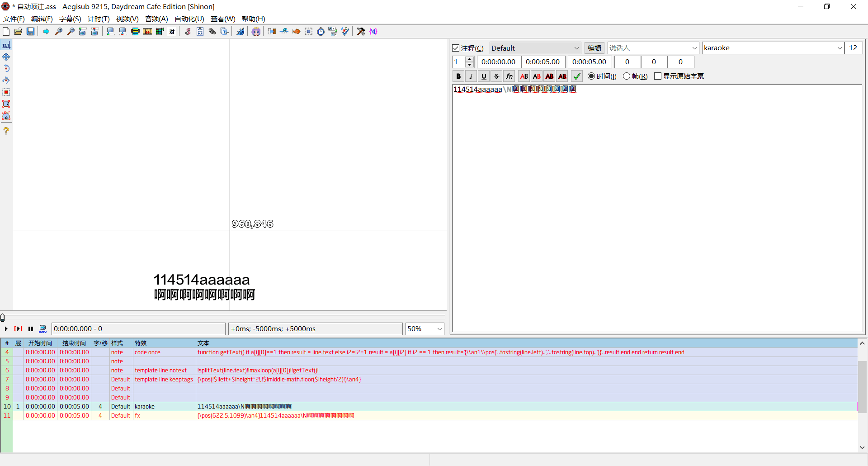
Task: Play the video
Action: point(6,329)
